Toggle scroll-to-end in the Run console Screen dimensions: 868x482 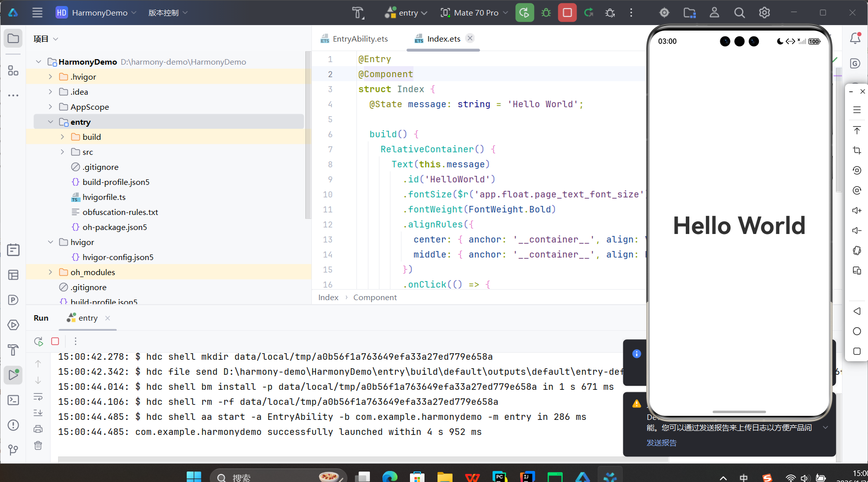tap(38, 413)
